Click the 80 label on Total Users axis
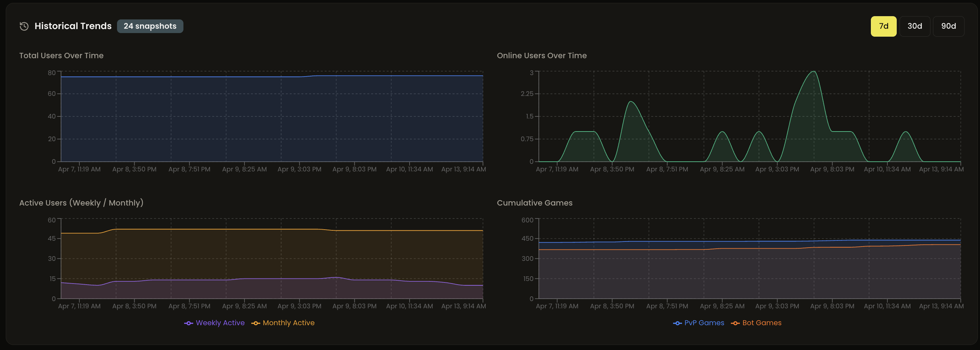 click(51, 73)
